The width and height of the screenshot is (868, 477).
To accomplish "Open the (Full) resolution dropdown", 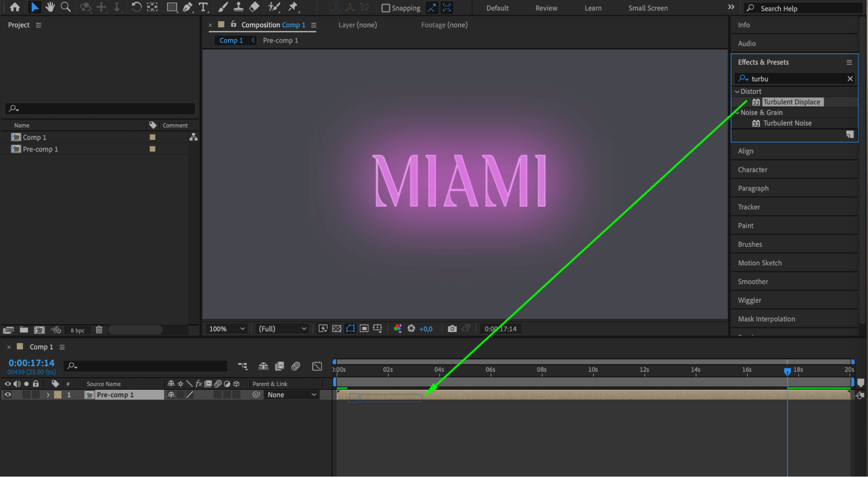I will 282,329.
